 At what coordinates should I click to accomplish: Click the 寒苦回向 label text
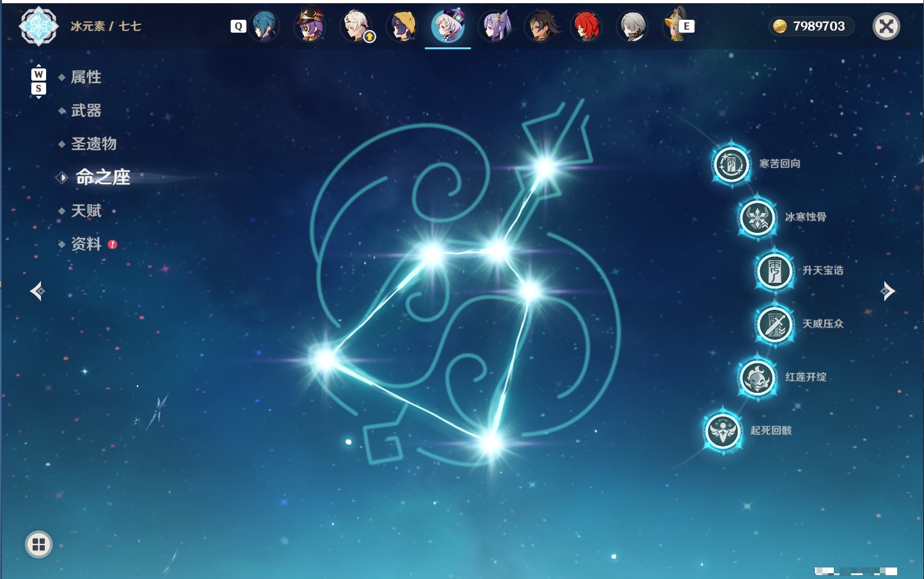(780, 164)
